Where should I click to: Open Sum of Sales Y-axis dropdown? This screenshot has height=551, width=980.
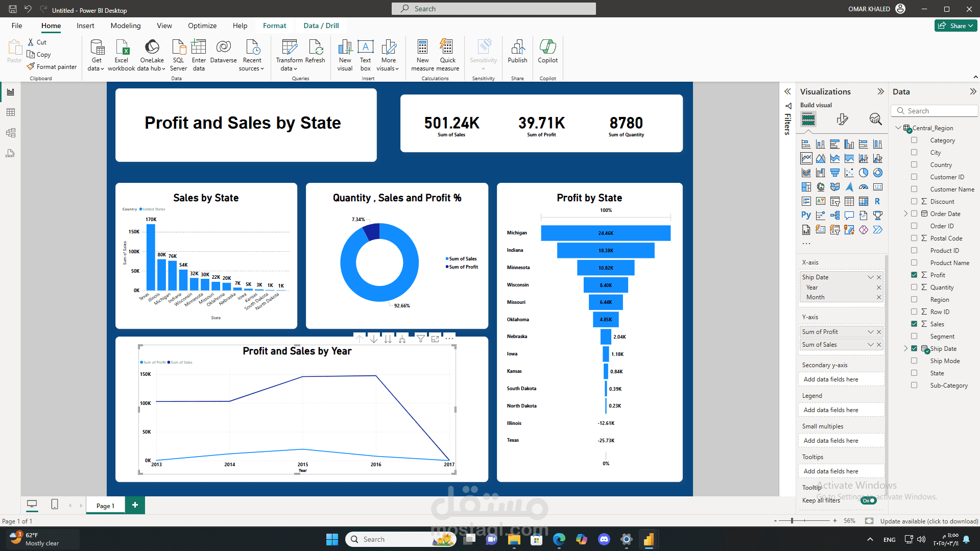(870, 345)
